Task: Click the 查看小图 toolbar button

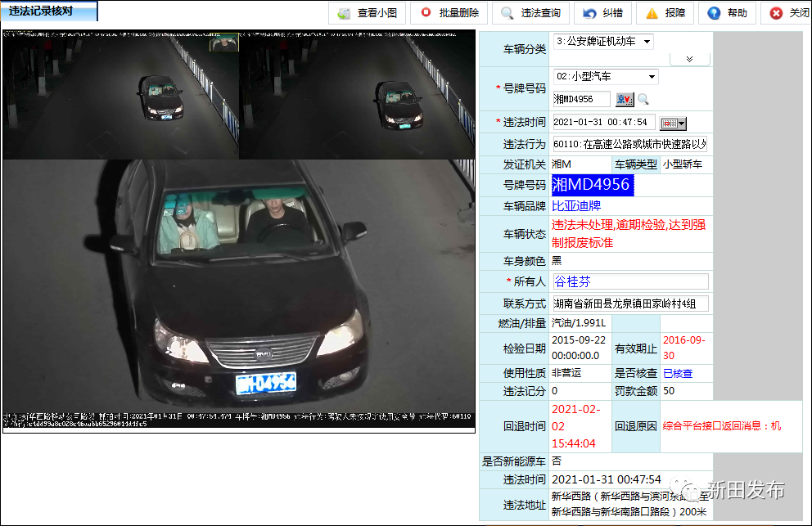Action: [368, 13]
